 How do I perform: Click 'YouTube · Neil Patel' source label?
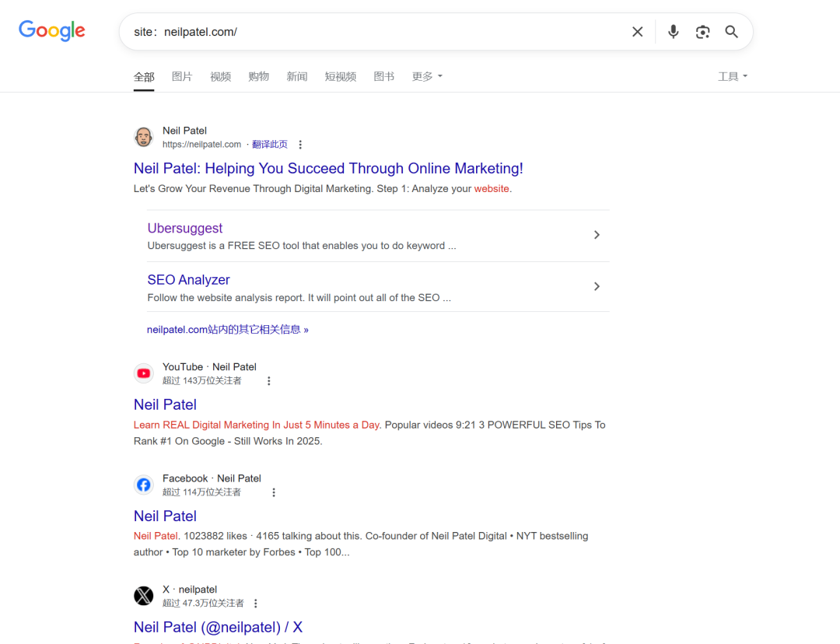pyautogui.click(x=209, y=367)
